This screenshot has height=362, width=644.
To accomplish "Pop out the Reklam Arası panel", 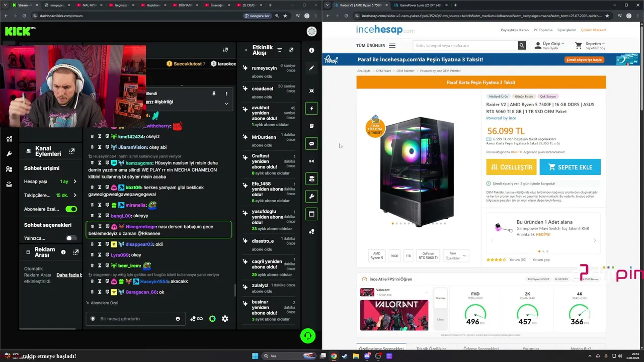I will [76, 252].
